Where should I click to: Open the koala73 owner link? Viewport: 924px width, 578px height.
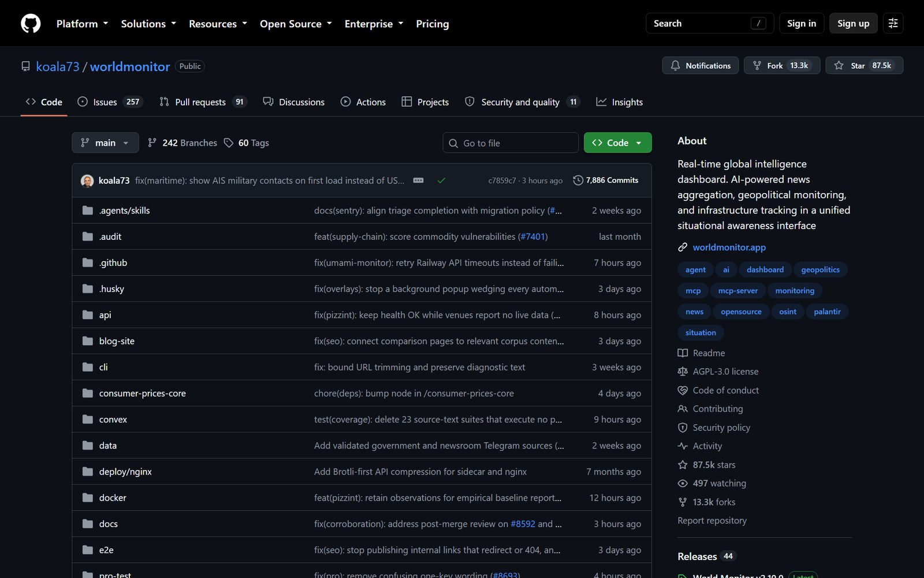[x=57, y=66]
